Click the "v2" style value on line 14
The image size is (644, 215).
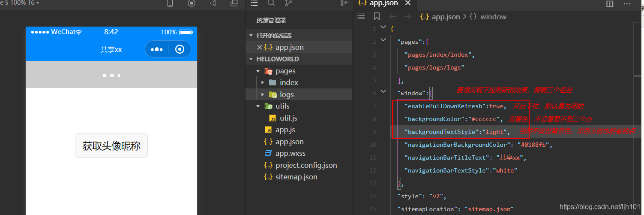point(436,196)
